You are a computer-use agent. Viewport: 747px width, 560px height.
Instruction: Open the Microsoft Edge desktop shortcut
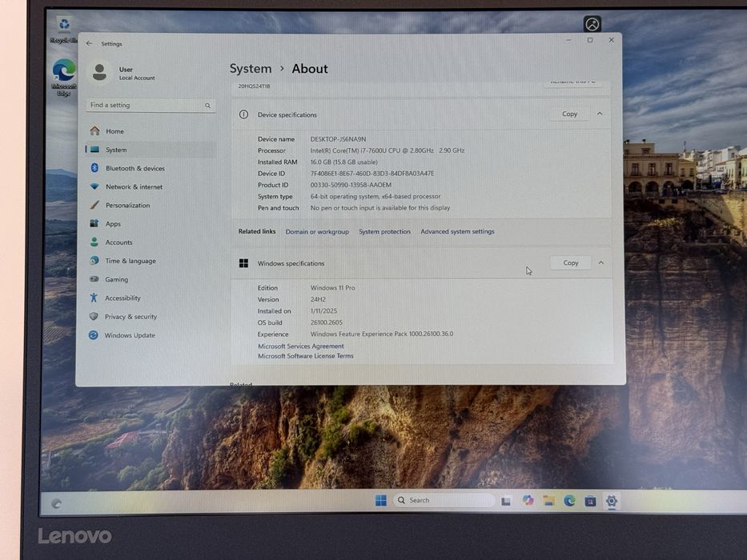64,77
